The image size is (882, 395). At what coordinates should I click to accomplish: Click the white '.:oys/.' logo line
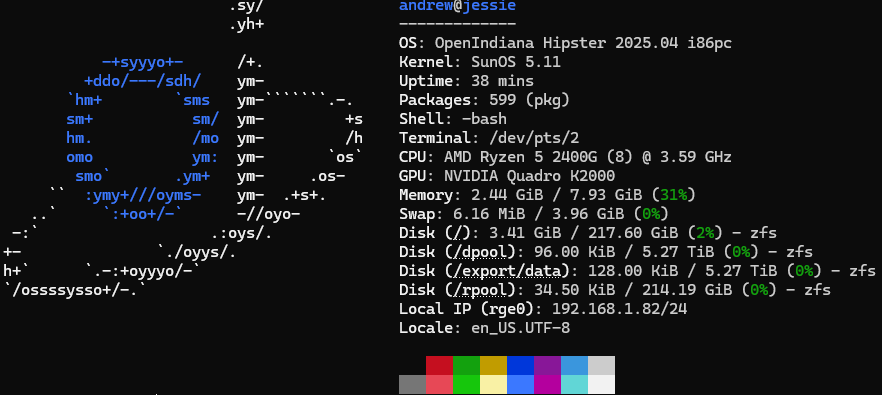pyautogui.click(x=241, y=233)
